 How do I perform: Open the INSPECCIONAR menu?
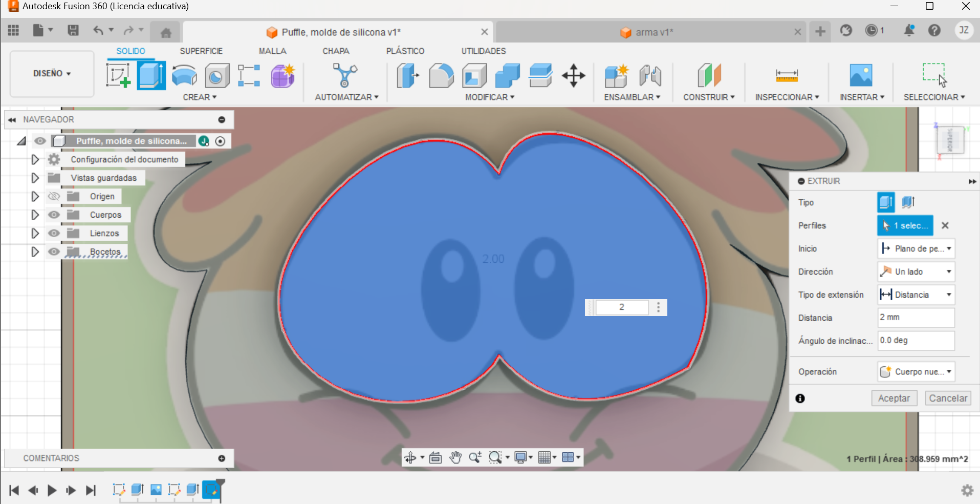pos(787,97)
